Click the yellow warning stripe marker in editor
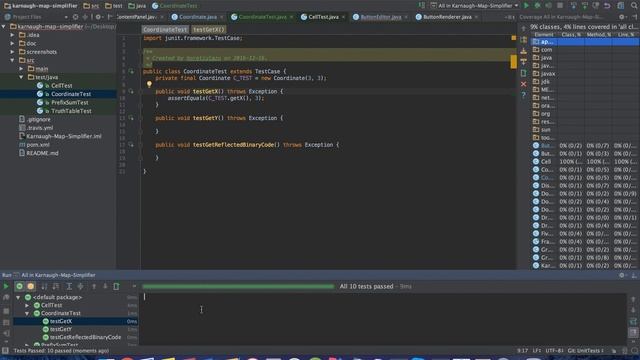This screenshot has width=640, height=360. point(513,62)
